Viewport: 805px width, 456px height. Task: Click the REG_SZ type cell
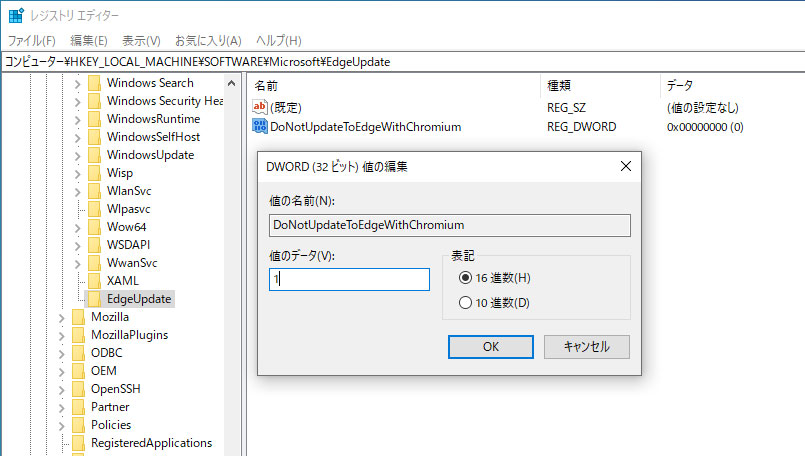pos(566,107)
